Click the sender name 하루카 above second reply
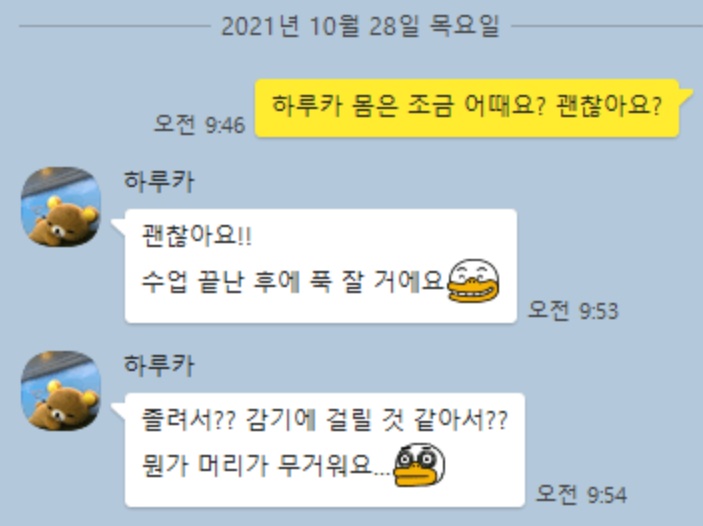 (x=159, y=365)
